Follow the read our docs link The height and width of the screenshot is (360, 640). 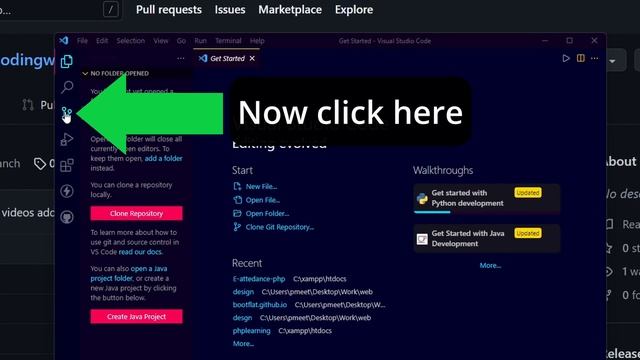[140, 252]
